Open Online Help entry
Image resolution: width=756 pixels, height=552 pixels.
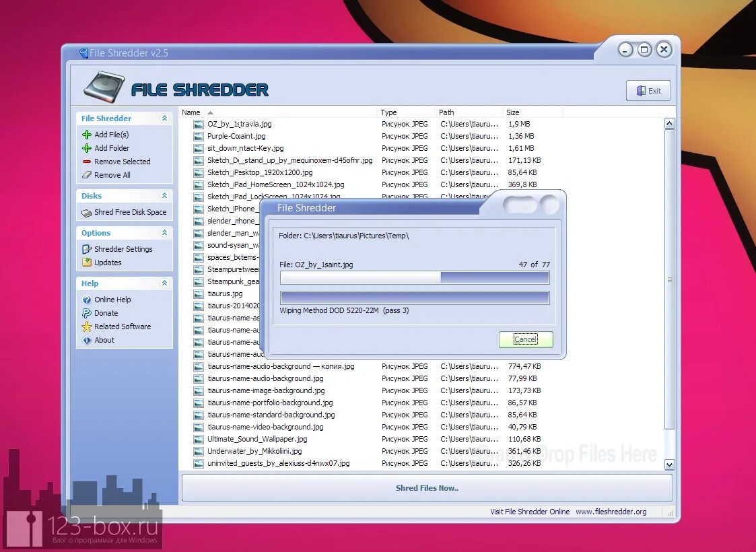pos(113,300)
